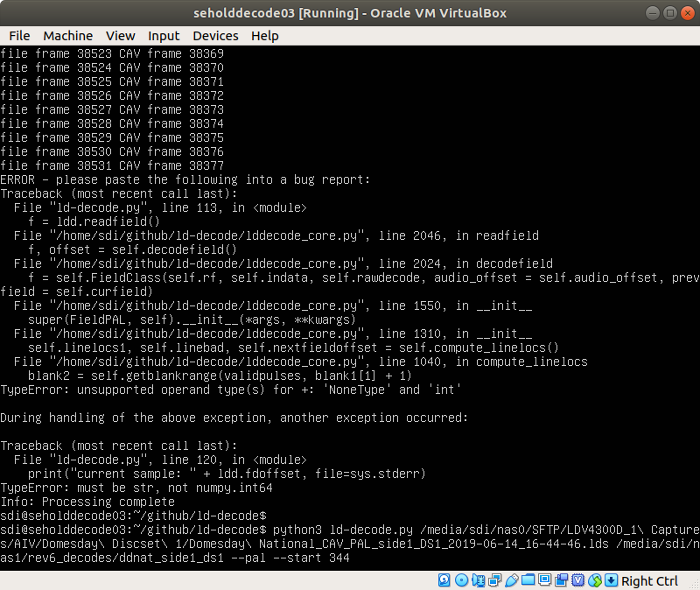Click the virtualization features status icon
This screenshot has width=700, height=590.
click(577, 580)
